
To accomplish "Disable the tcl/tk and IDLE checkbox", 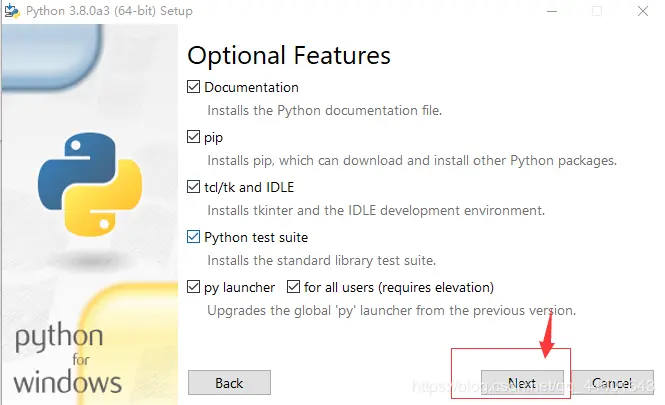I will pyautogui.click(x=194, y=187).
